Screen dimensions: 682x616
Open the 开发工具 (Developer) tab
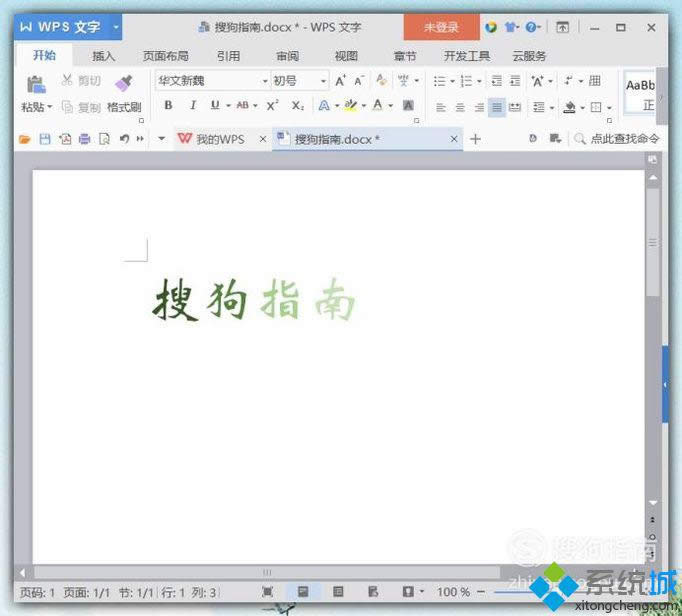tap(467, 56)
